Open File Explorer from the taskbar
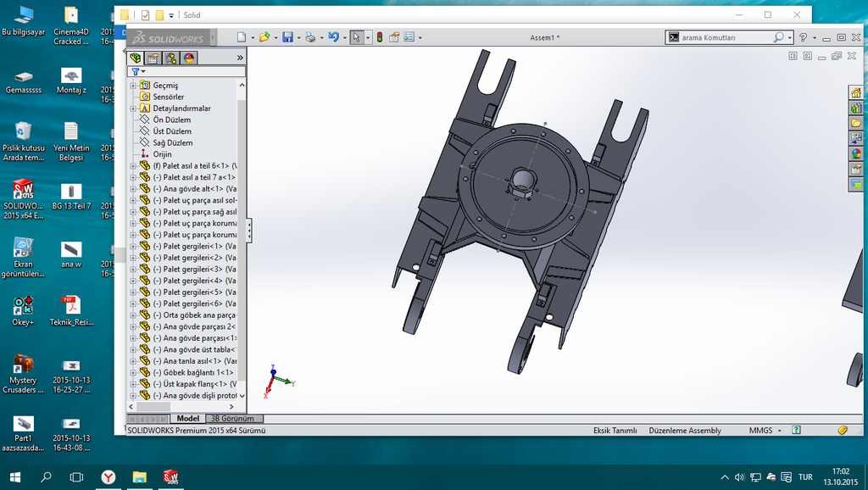The image size is (868, 490). coord(139,477)
